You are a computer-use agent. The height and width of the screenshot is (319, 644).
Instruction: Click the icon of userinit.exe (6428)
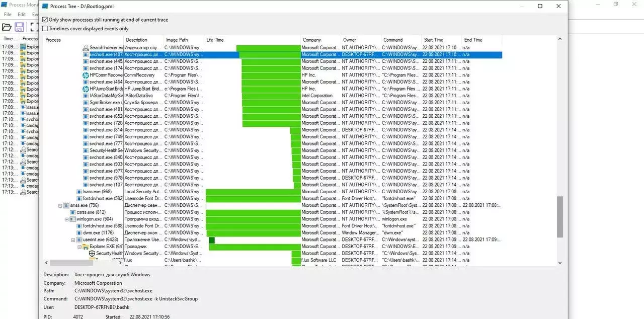[x=79, y=240]
